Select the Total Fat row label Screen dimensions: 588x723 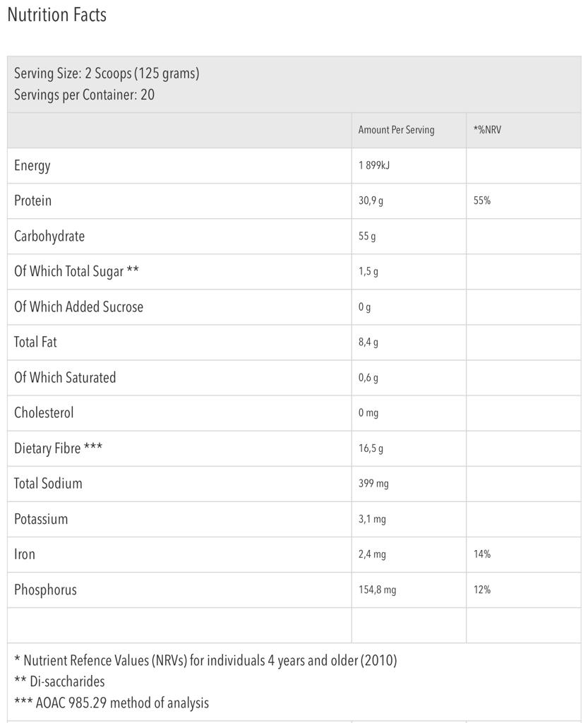click(x=35, y=342)
